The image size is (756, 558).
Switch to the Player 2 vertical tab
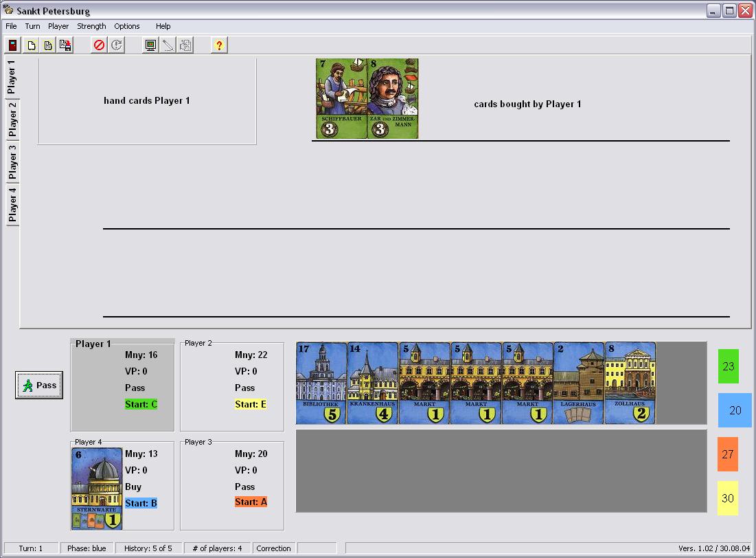12,120
